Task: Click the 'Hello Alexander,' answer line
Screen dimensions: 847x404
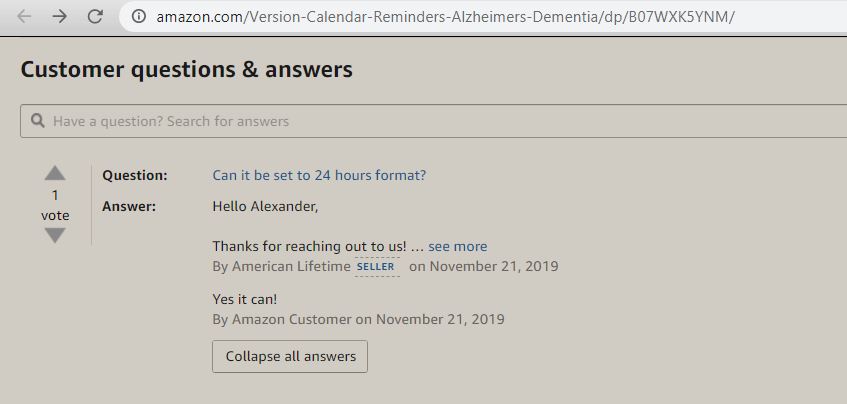Action: pos(265,206)
